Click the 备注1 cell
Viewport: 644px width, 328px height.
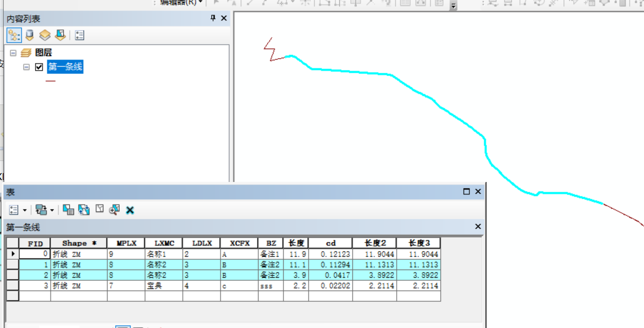(271, 254)
